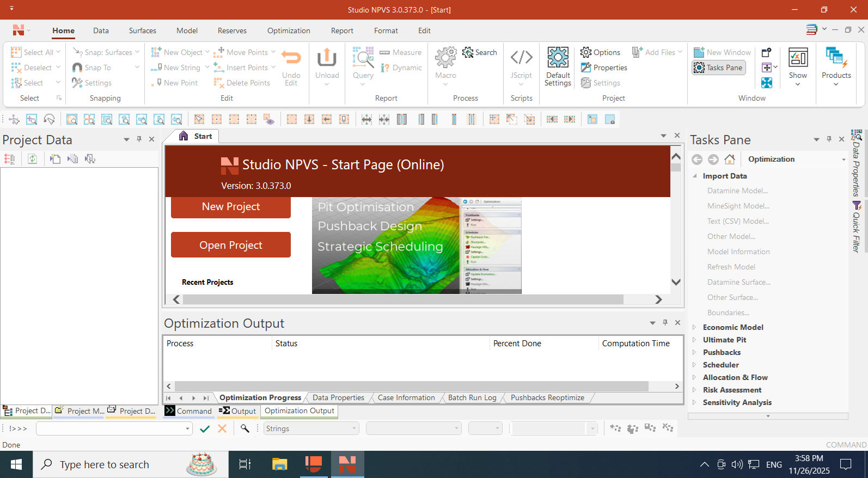
Task: Click the Macro gears icon
Action: tap(445, 58)
